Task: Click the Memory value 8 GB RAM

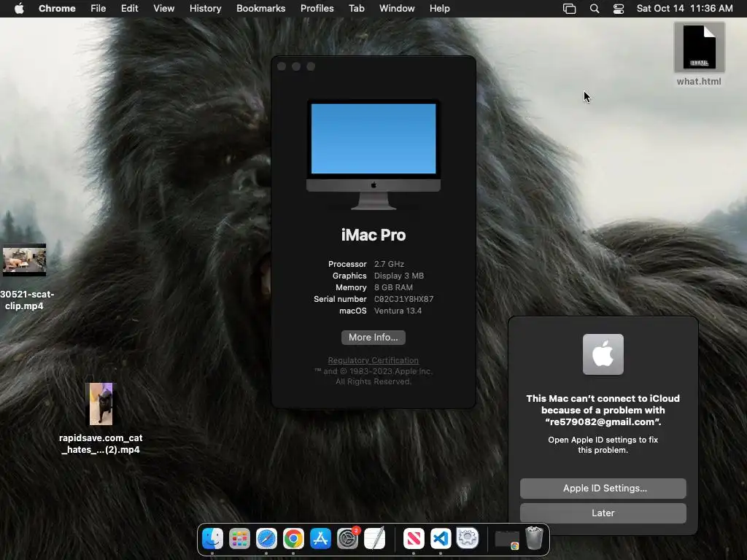Action: [x=393, y=287]
